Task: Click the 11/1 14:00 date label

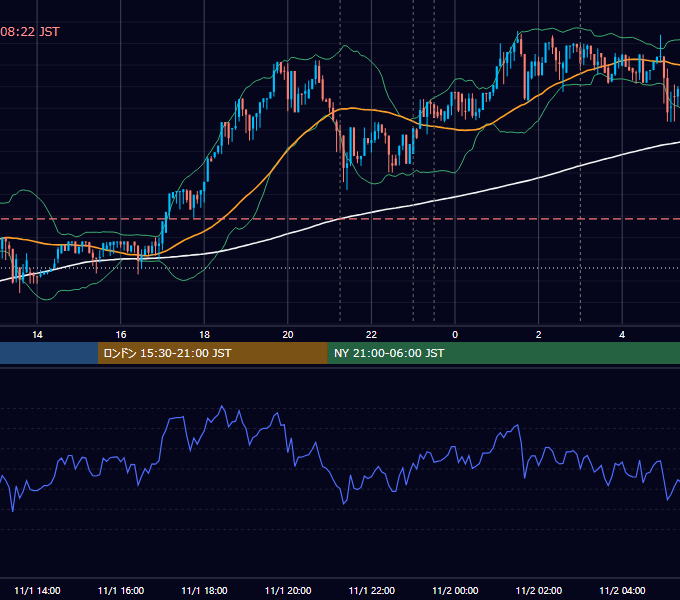Action: (x=37, y=590)
